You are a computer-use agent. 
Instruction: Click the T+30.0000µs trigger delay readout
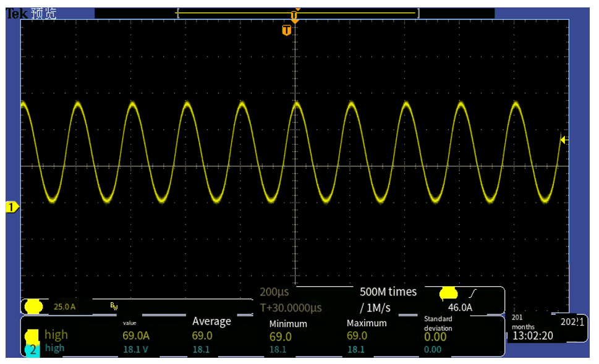(x=291, y=308)
